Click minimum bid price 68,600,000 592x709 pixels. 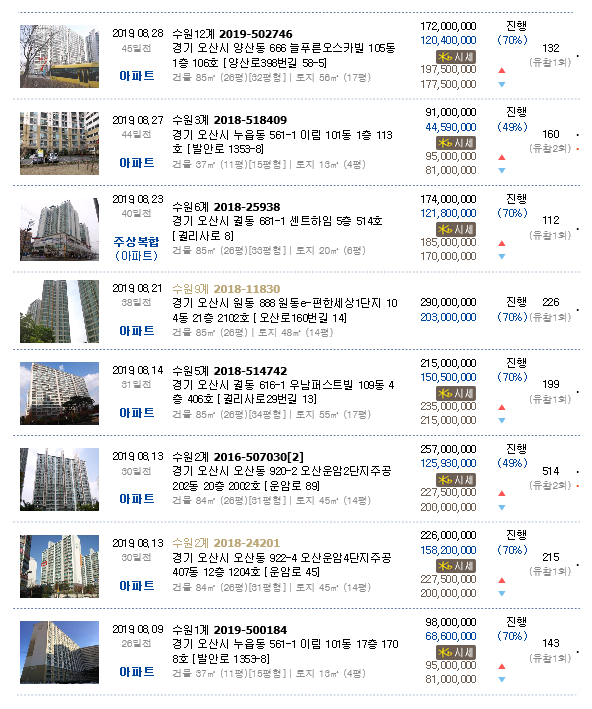click(x=450, y=636)
